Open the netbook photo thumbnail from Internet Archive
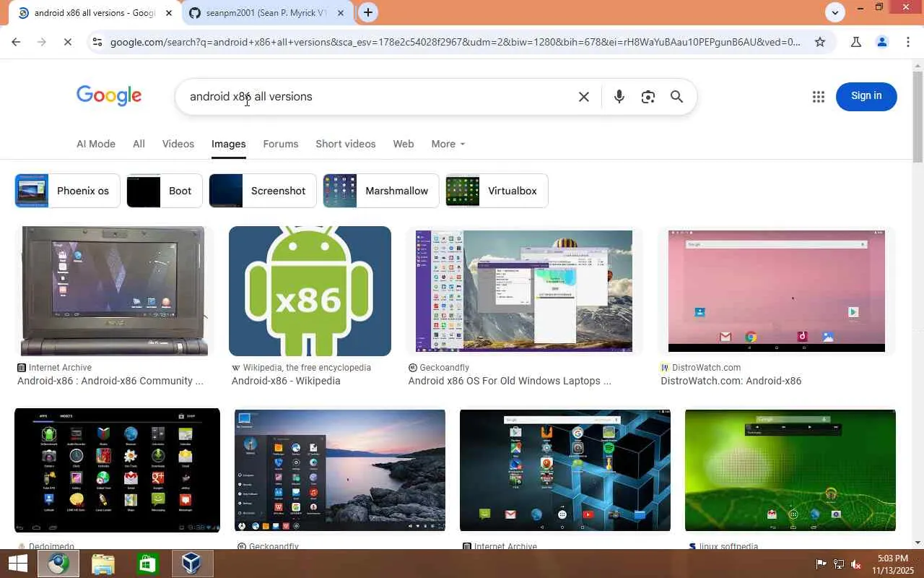The height and width of the screenshot is (578, 924). (114, 291)
